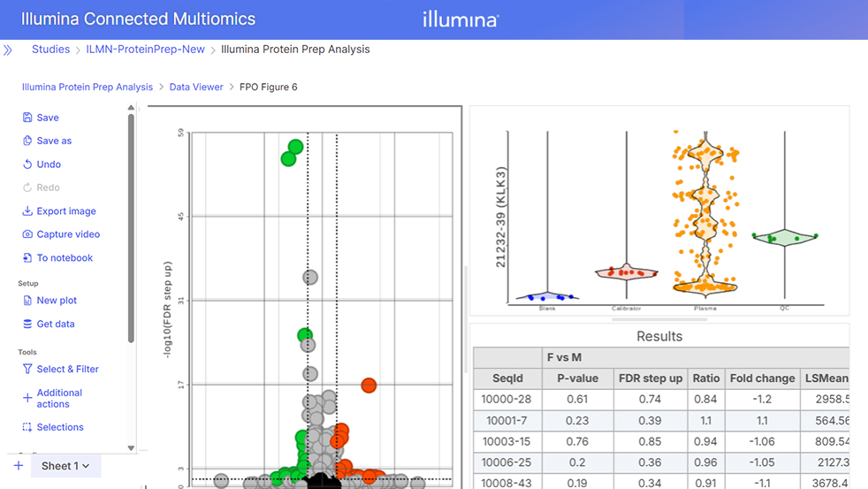This screenshot has height=489, width=868.
Task: Open the Data Viewer breadcrumb
Action: pos(196,88)
